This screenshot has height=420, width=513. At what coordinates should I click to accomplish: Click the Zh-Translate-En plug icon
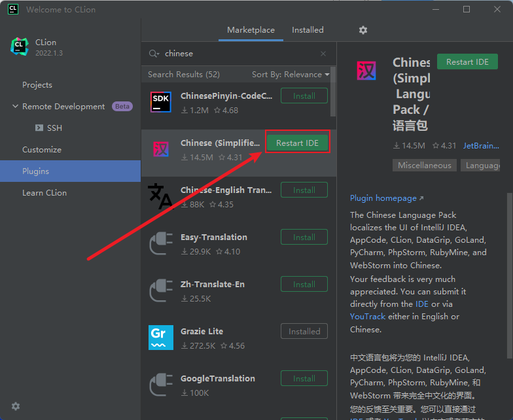[161, 290]
